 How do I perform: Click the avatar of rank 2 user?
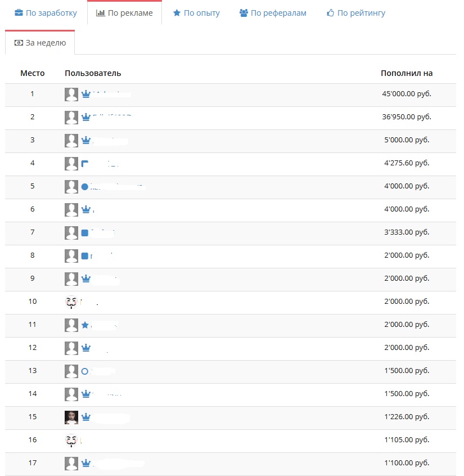point(71,118)
